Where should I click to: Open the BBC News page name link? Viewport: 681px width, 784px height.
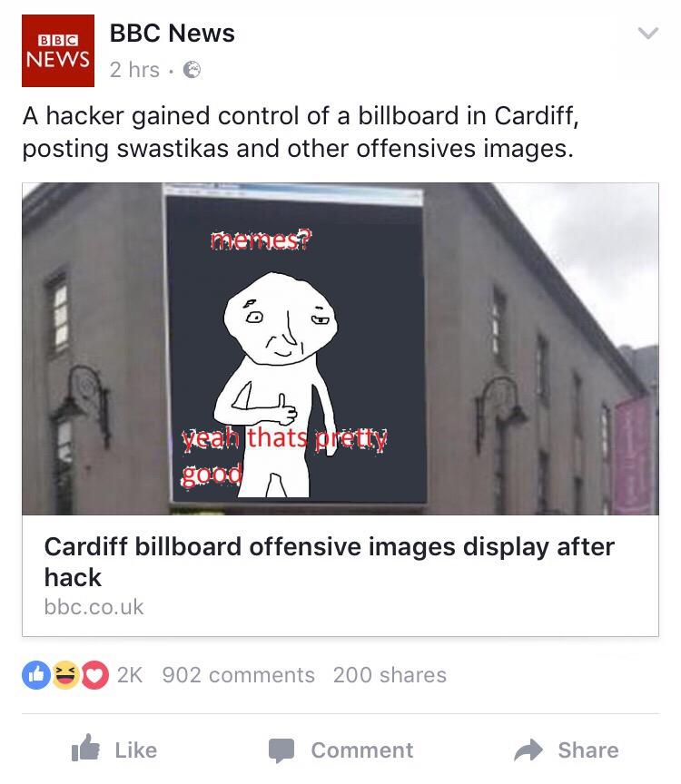click(173, 34)
